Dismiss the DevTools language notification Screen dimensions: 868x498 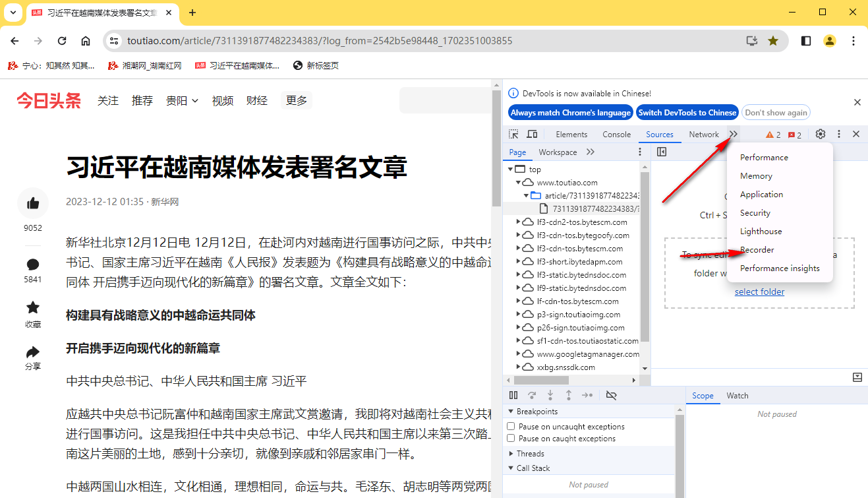click(x=857, y=102)
